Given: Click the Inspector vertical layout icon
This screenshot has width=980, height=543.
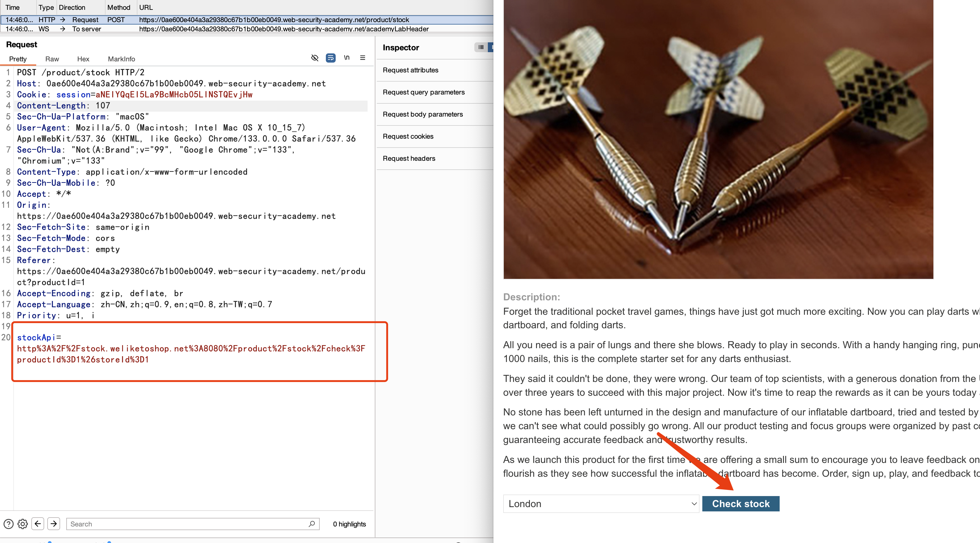Looking at the screenshot, I should tap(481, 47).
